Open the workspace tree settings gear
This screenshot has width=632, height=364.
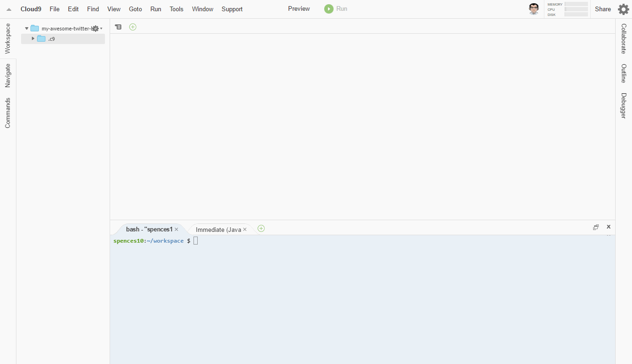[x=96, y=29]
